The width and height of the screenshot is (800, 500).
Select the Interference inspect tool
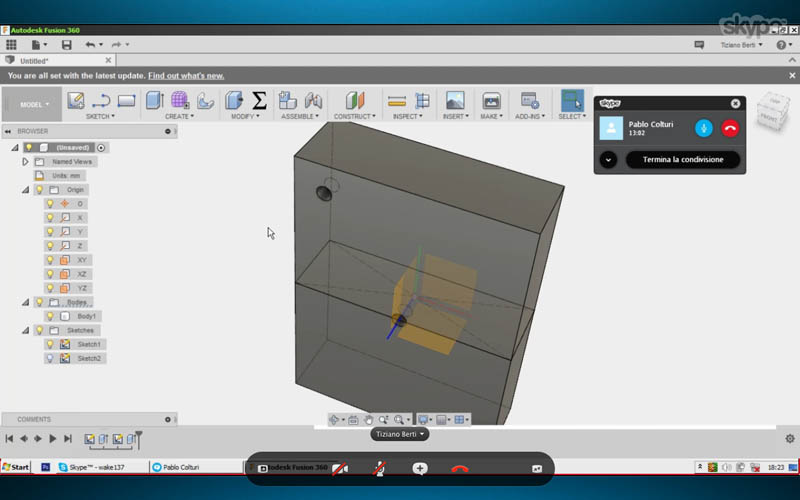click(422, 100)
